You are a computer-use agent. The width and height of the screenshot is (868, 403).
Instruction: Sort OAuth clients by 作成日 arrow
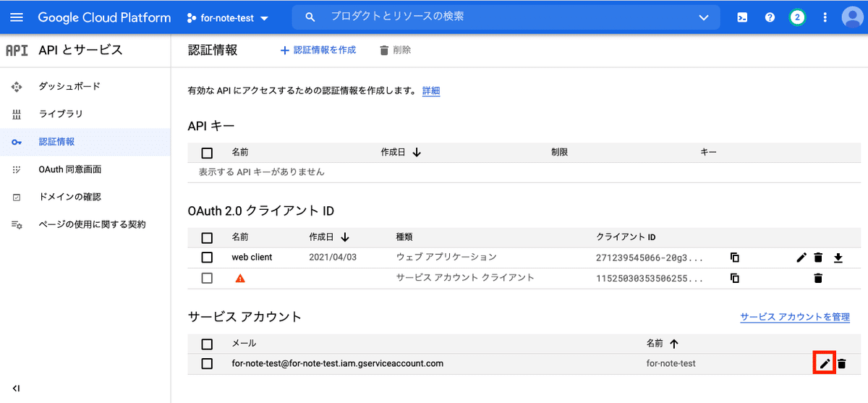[x=345, y=237]
